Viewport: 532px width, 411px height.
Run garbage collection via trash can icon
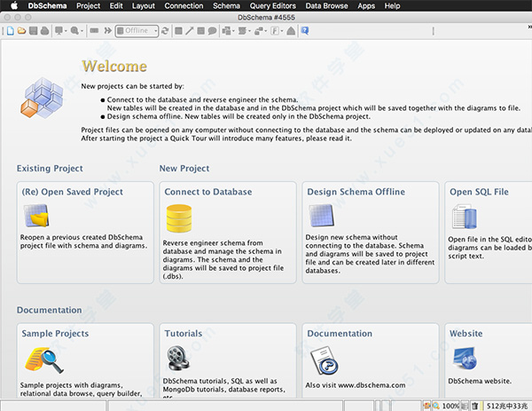[x=475, y=406]
